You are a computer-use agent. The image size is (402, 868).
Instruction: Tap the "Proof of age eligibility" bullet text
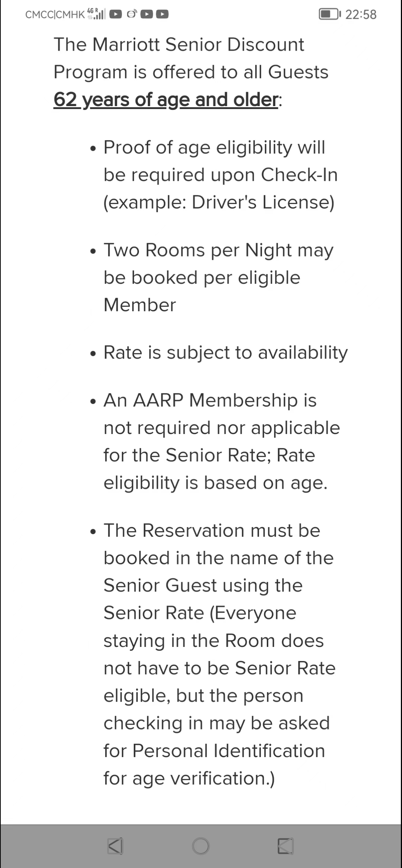[x=221, y=175]
